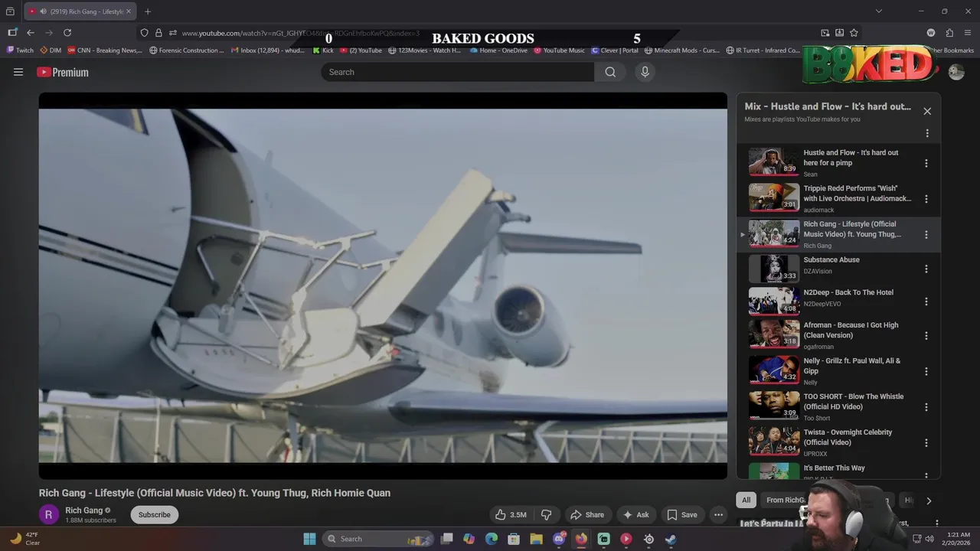Open the Rich Gang channel name link
The width and height of the screenshot is (980, 551).
[x=84, y=510]
